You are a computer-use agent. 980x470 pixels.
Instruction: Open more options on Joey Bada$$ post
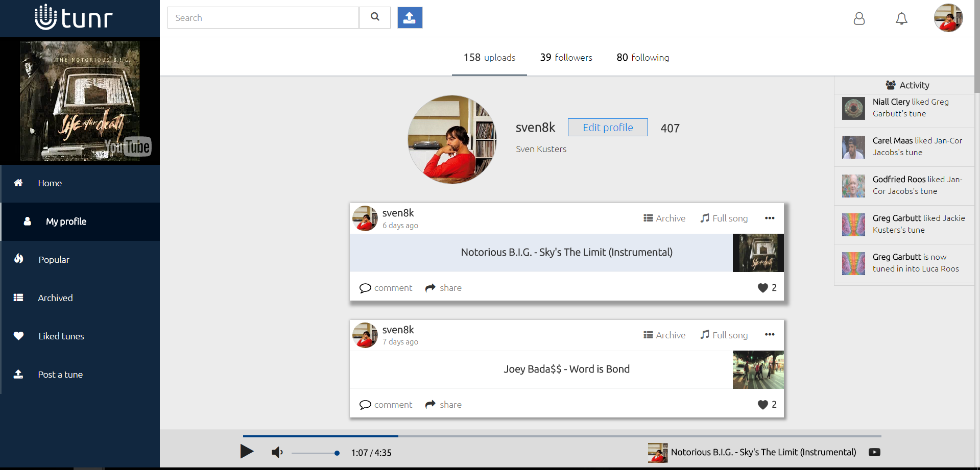coord(770,335)
